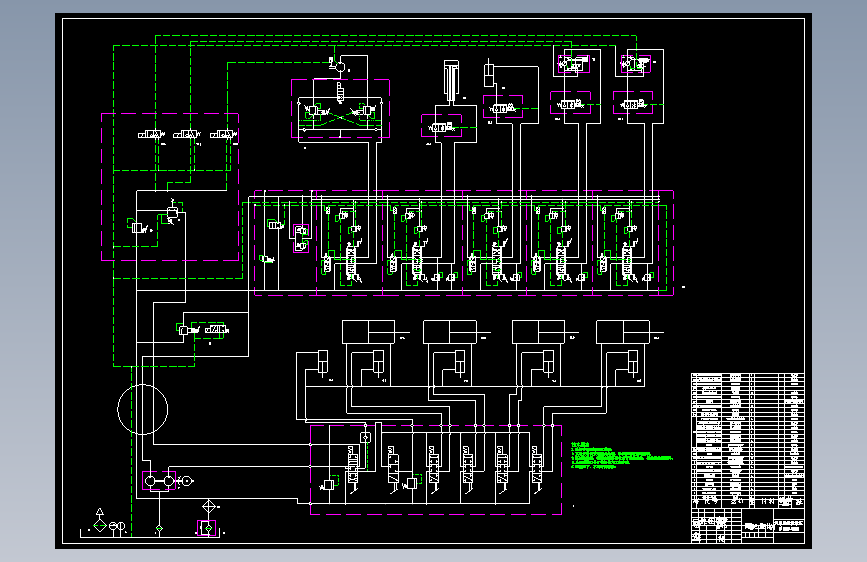Click the white triangle above the diamond filter
This screenshot has width=867, height=562.
tap(100, 512)
